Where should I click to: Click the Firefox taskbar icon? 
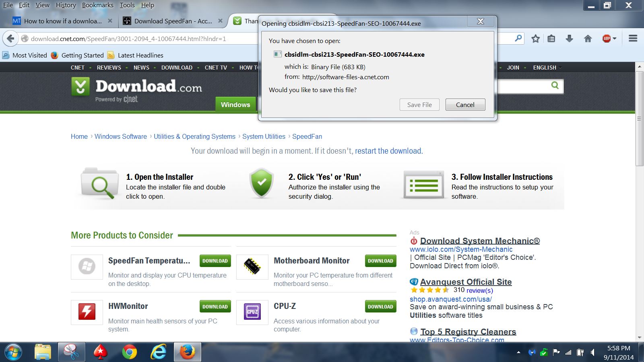[x=188, y=352]
